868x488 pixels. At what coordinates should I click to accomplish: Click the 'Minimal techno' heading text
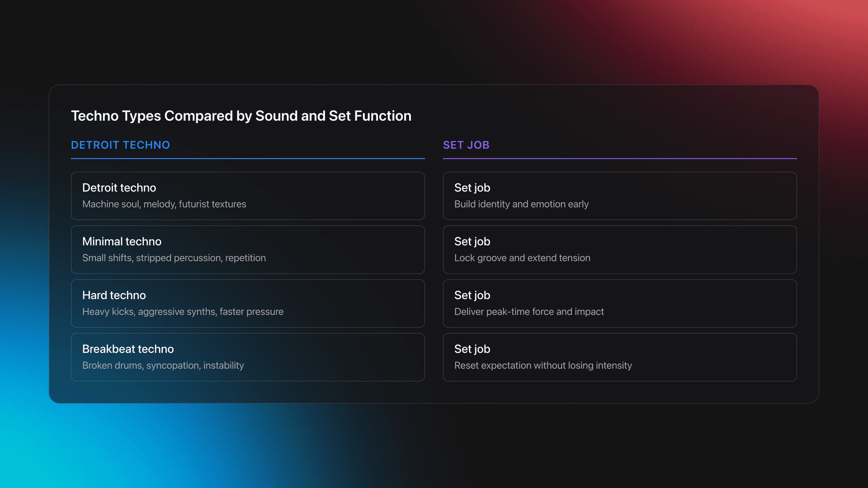click(122, 241)
